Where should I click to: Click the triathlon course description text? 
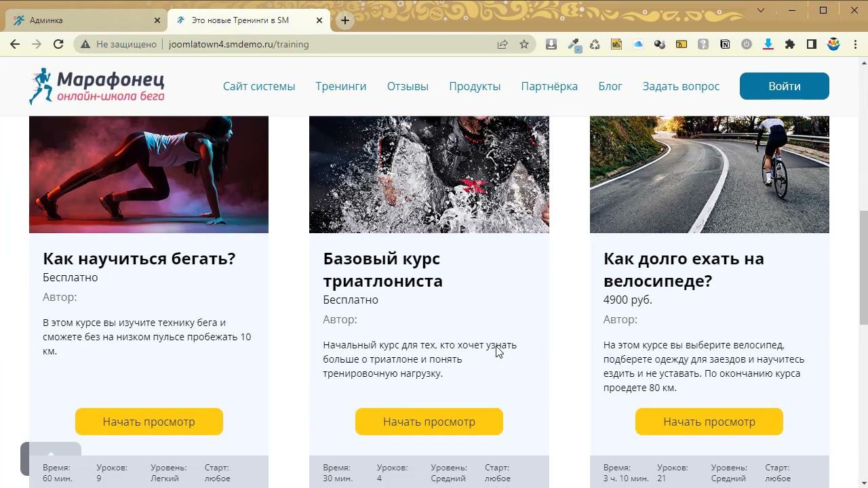coord(420,359)
